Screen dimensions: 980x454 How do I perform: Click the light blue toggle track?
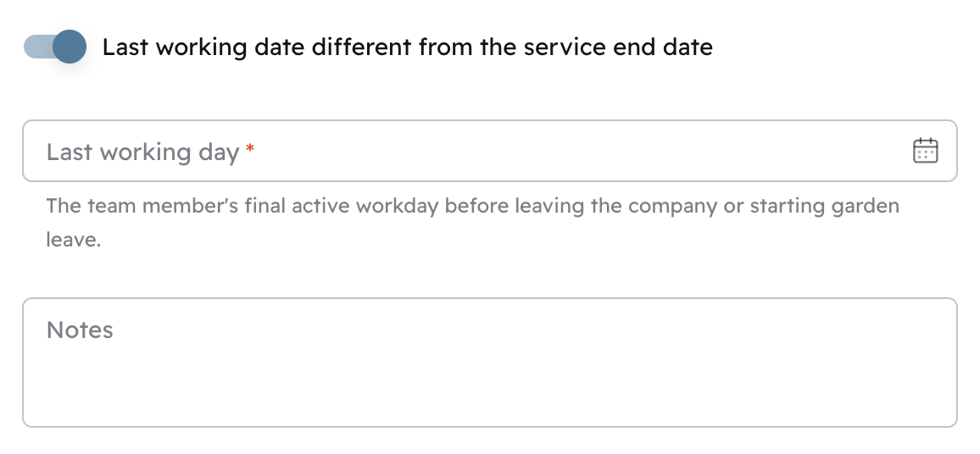pyautogui.click(x=36, y=47)
